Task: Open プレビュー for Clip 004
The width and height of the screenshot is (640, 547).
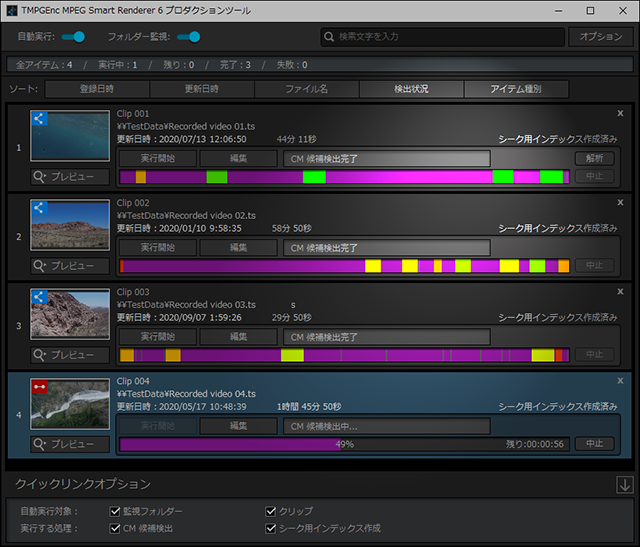Action: pos(70,444)
